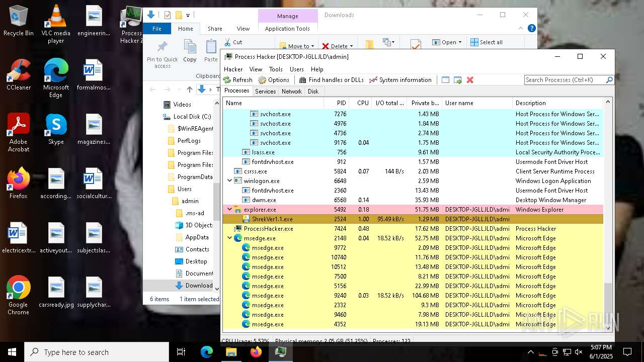Select the ProcessHacker.exe process row

413,229
